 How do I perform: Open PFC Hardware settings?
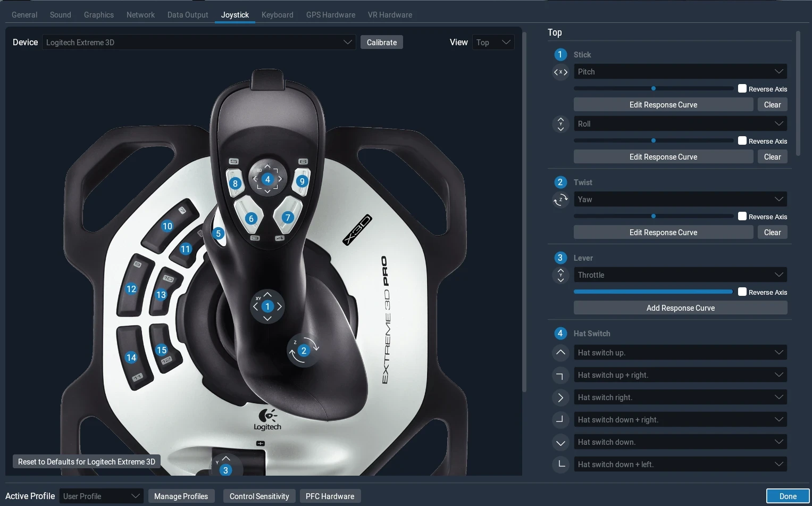[330, 496]
